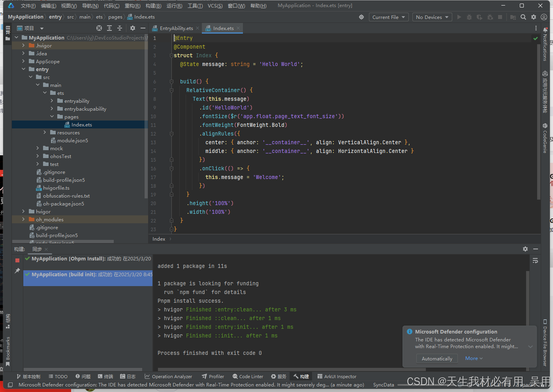Open the ArkUI Inspector tool window

(x=337, y=377)
